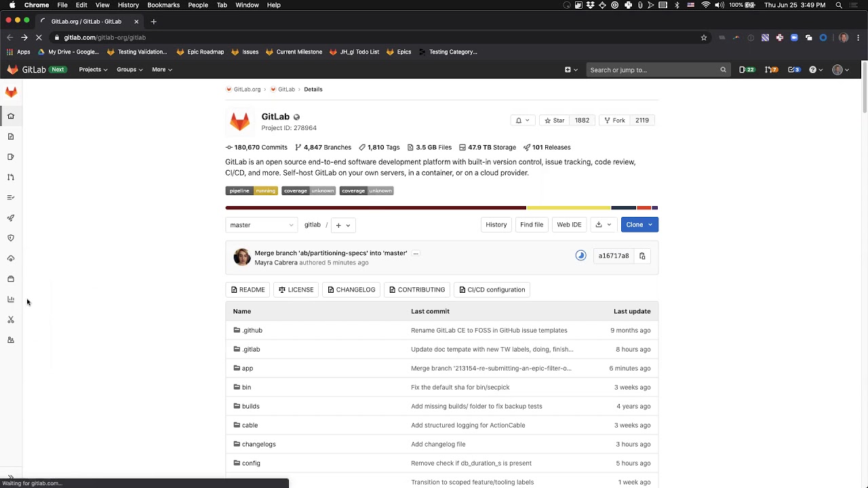Open the Requirements list sidebar icon
The image size is (868, 488).
coord(11,197)
